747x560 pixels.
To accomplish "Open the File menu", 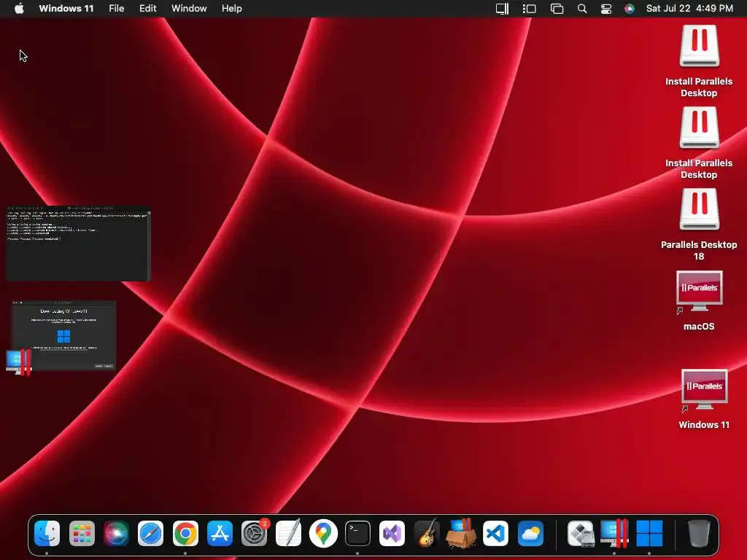I will pos(116,9).
